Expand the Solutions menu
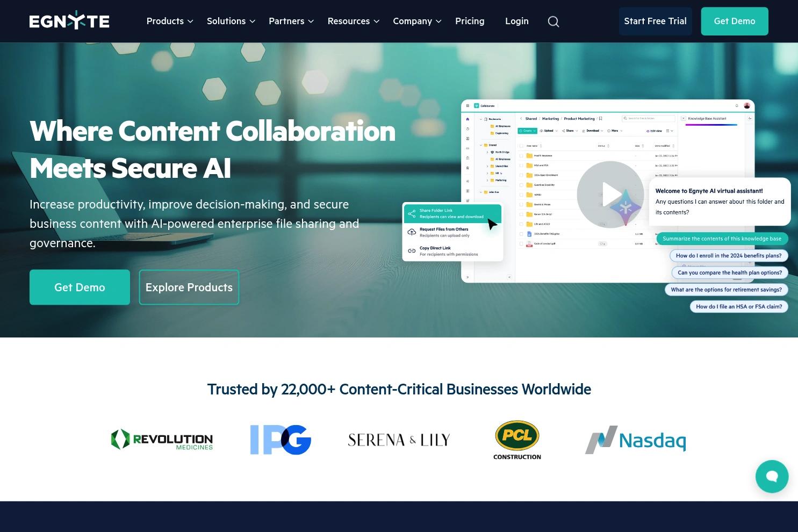 click(x=231, y=21)
